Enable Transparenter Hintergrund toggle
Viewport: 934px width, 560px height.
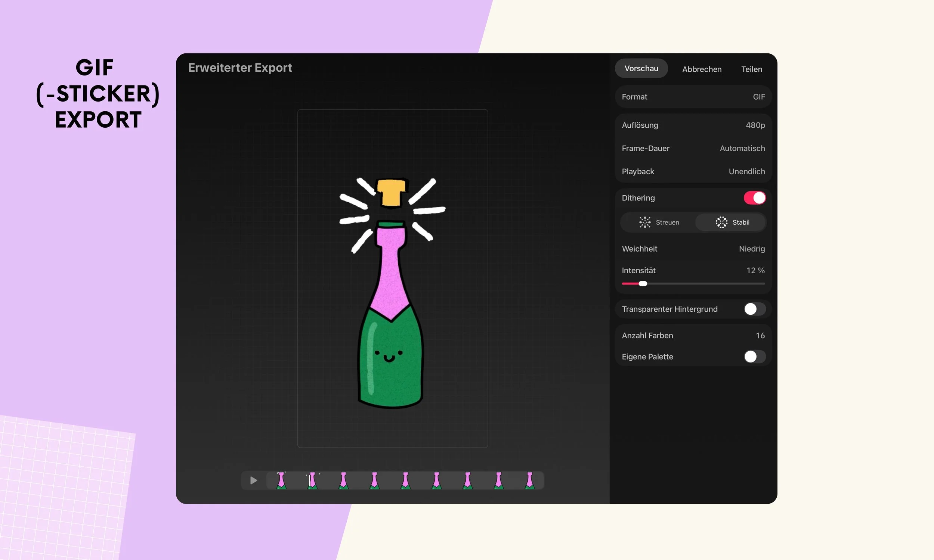click(754, 309)
